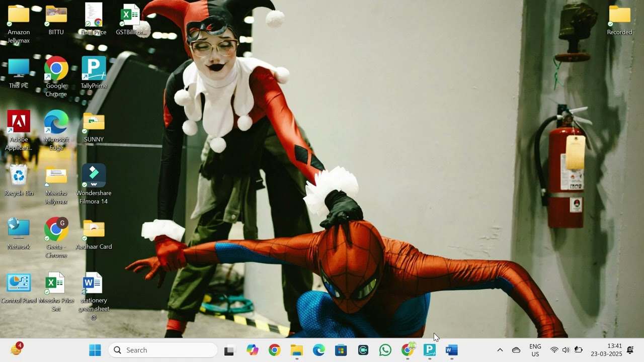Image resolution: width=644 pixels, height=362 pixels.
Task: Open the BITTU folder icon
Action: coord(56,20)
